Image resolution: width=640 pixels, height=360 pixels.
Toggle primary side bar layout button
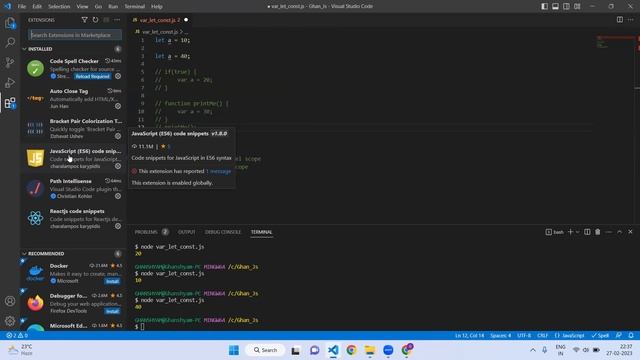(x=544, y=6)
